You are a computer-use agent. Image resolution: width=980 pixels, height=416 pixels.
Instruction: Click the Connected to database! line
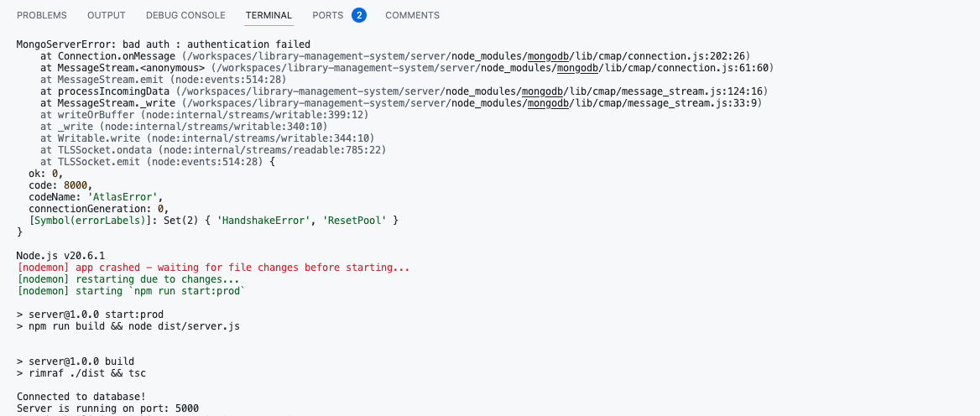click(x=81, y=396)
